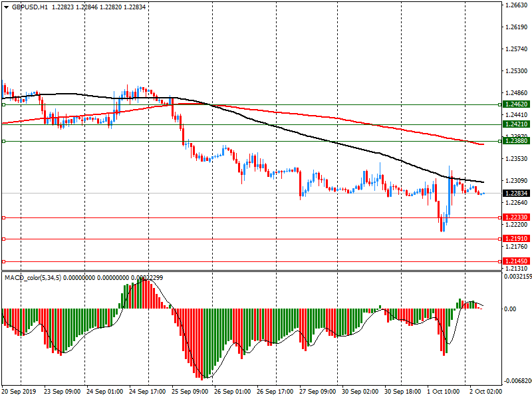Viewport: 532px width, 399px height.
Task: Click price scale value 1.21310
Action: click(x=517, y=269)
